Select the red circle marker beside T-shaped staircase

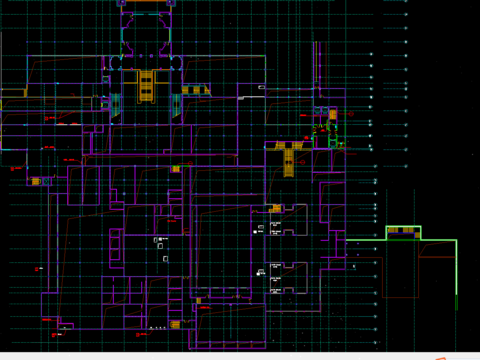302,162
